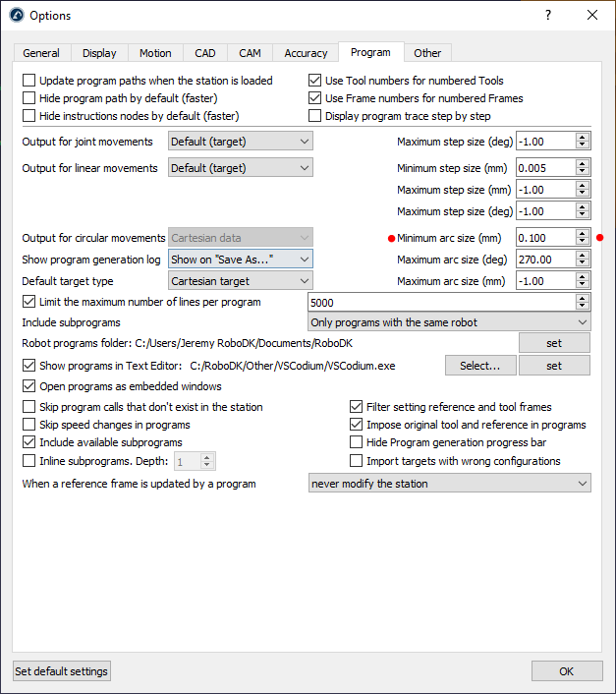The width and height of the screenshot is (616, 694).
Task: Click Select... to choose a text editor
Action: click(x=480, y=366)
